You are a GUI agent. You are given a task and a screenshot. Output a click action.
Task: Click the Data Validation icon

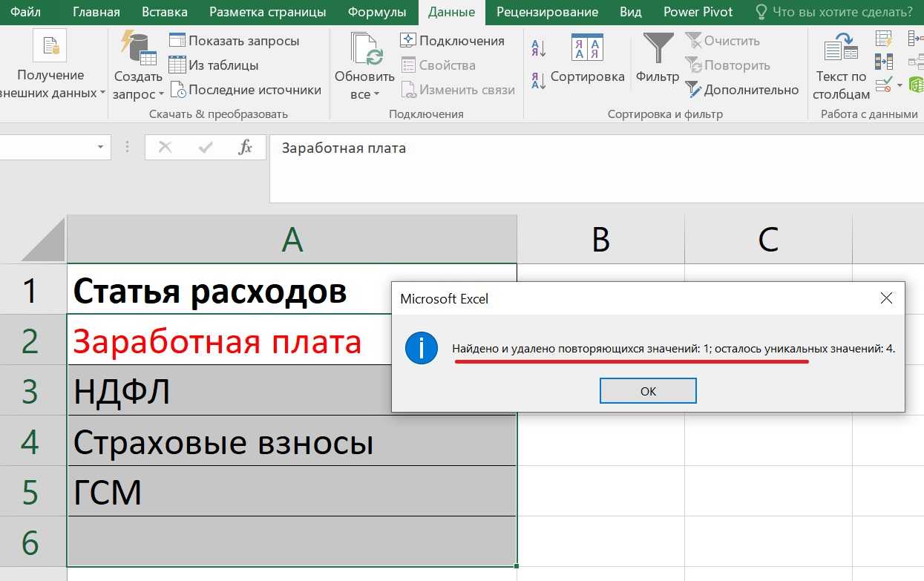coord(882,85)
